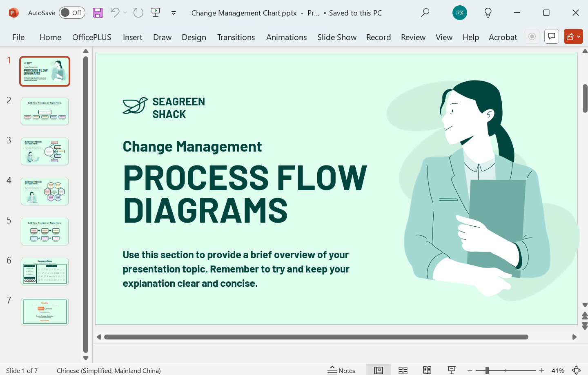This screenshot has width=588, height=375.
Task: Expand the Share button dropdown
Action: pos(579,37)
